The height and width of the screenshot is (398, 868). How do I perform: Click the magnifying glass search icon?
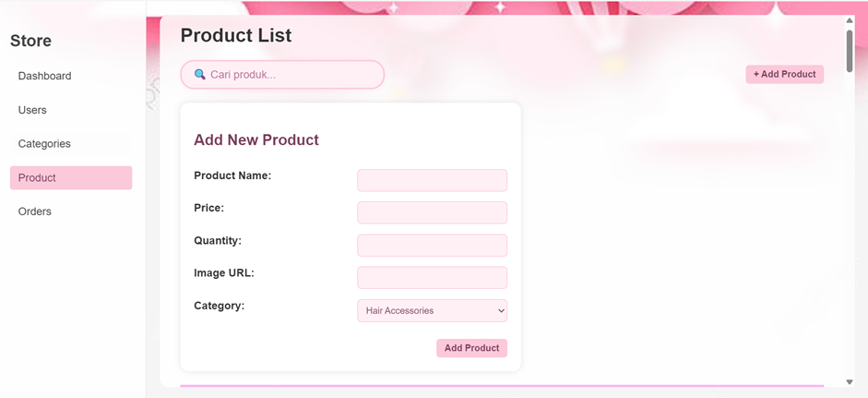[x=199, y=75]
